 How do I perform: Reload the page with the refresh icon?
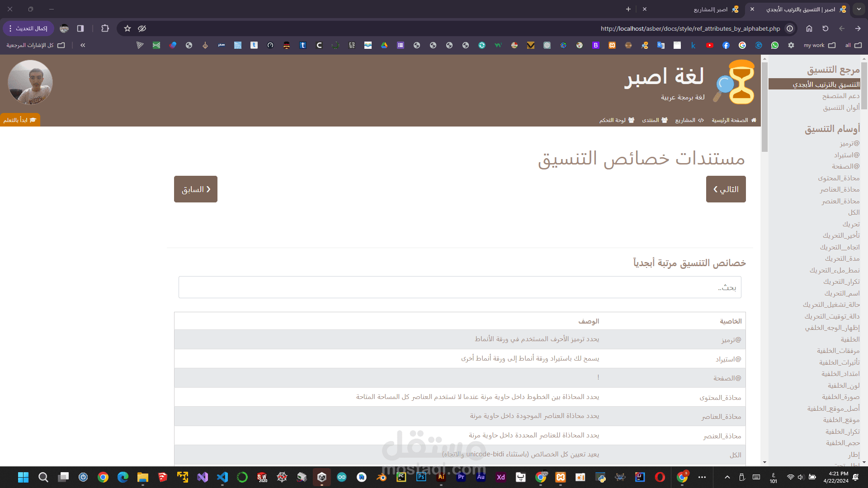click(x=826, y=28)
